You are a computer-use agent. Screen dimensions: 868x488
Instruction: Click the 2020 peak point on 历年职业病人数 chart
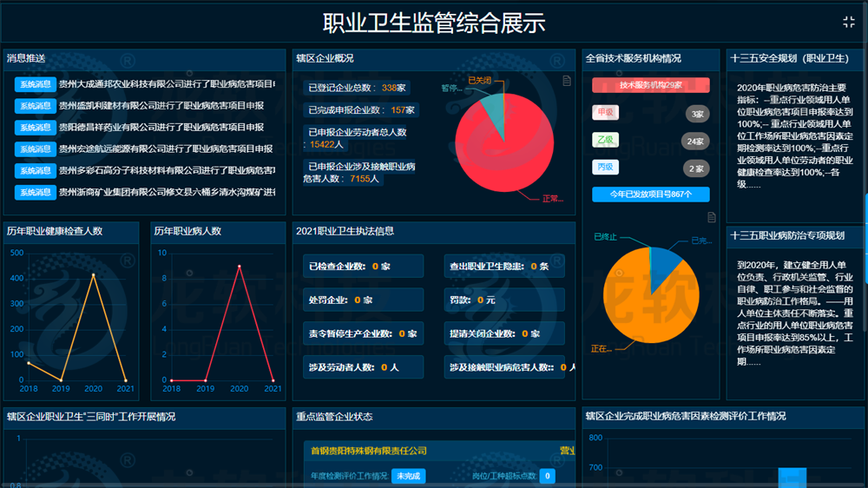[239, 267]
